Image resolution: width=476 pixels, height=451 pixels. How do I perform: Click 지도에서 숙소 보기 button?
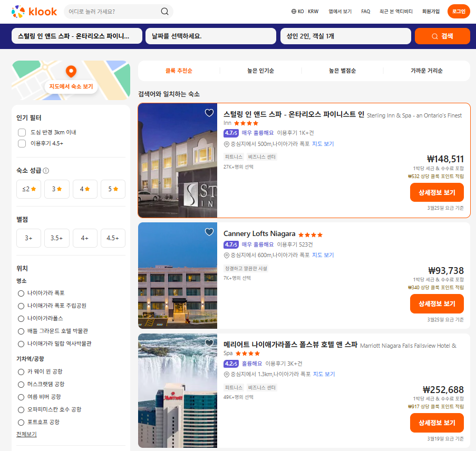[x=71, y=86]
